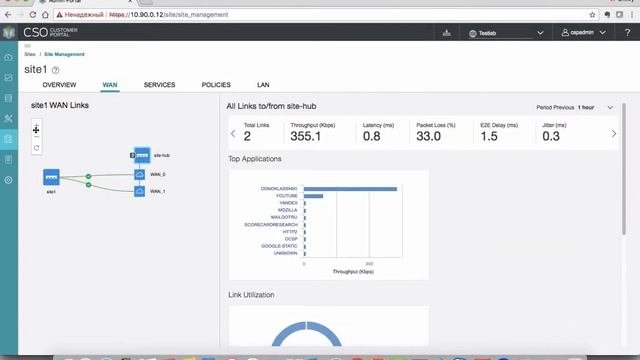
Task: Select the highlighted Sites icon in the sidebar
Action: 9,139
